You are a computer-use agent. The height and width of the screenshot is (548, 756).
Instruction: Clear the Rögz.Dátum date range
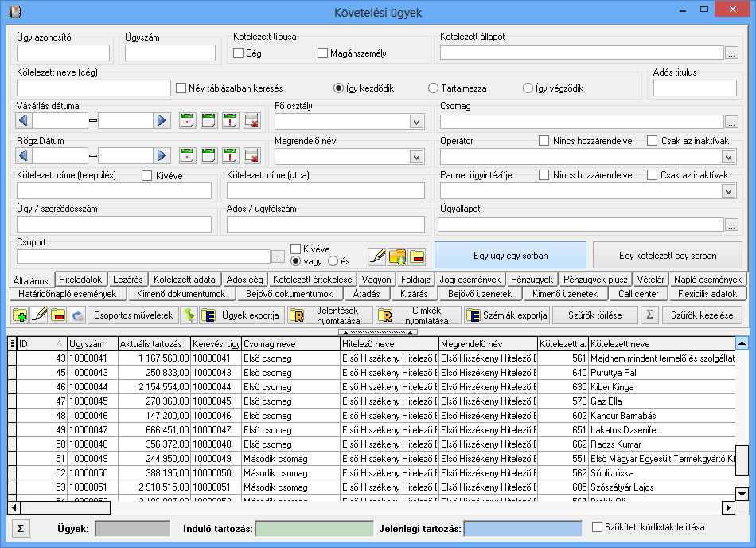[x=251, y=155]
